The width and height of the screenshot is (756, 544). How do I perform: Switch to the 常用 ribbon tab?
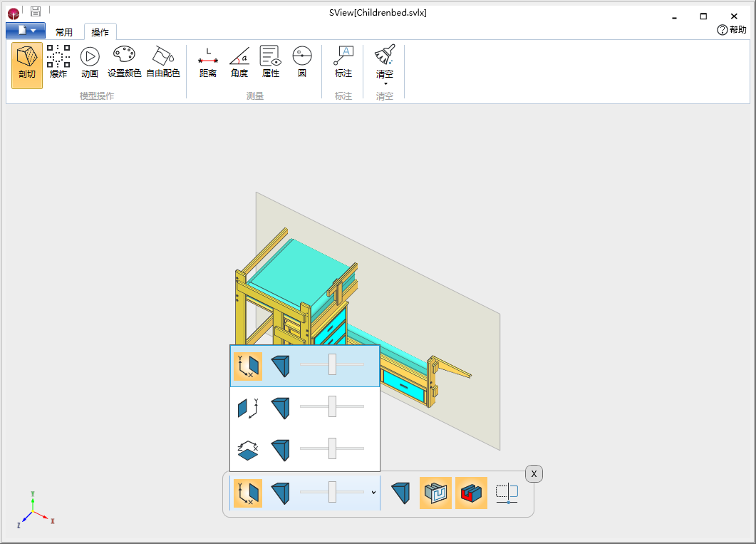(x=64, y=32)
